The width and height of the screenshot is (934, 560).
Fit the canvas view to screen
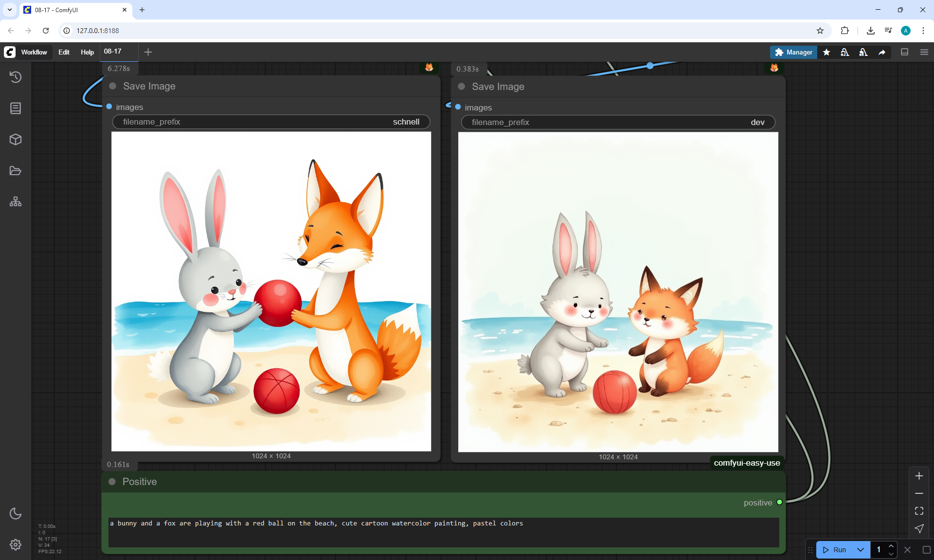(x=919, y=511)
